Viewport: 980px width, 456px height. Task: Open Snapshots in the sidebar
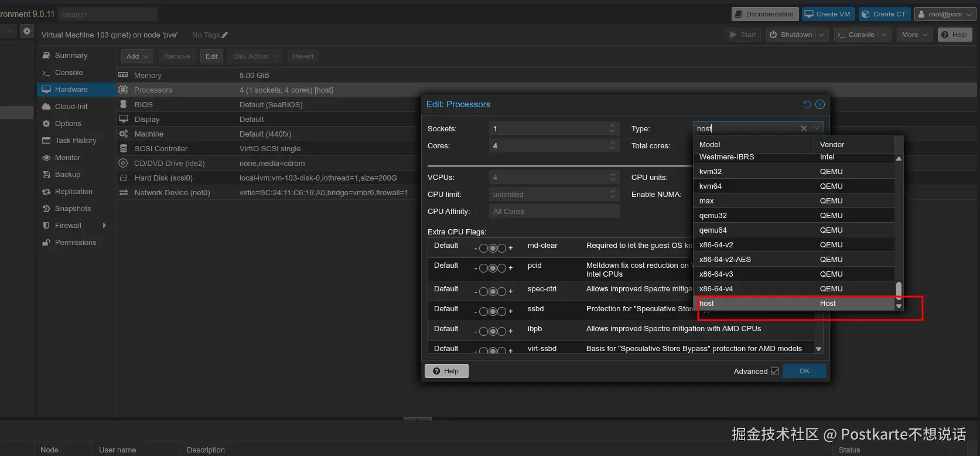73,209
